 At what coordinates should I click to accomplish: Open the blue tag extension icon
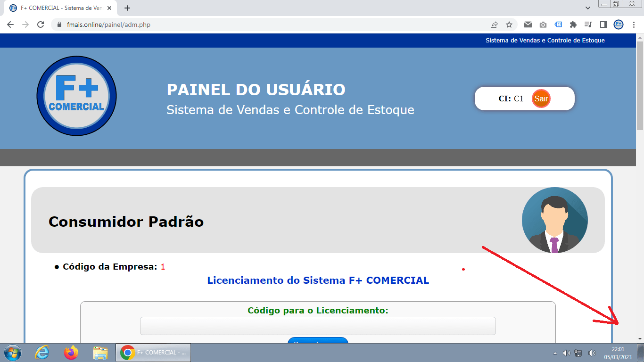pos(558,25)
